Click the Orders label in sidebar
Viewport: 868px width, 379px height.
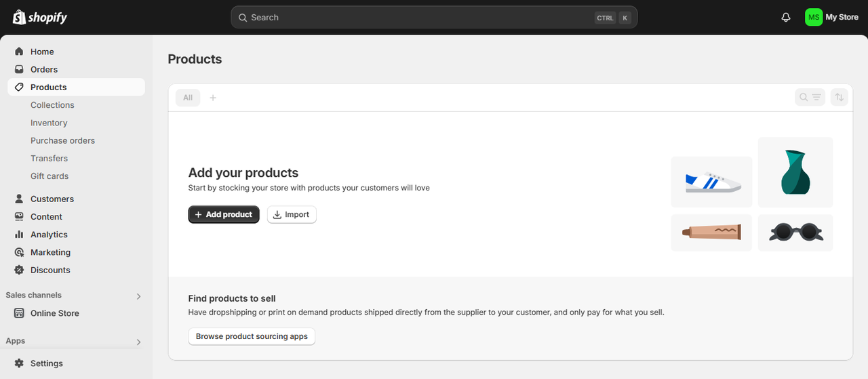click(44, 69)
